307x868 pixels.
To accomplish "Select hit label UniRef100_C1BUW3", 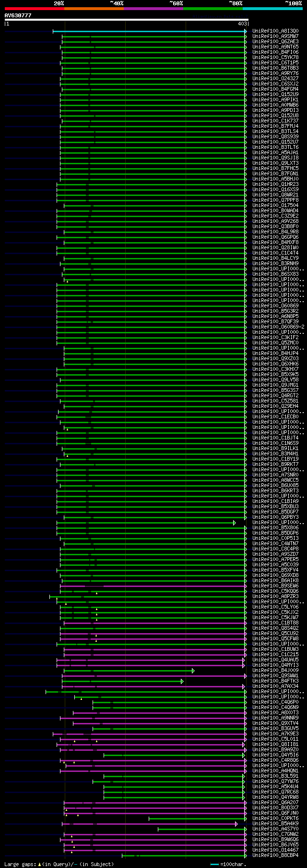I will point(275,649).
